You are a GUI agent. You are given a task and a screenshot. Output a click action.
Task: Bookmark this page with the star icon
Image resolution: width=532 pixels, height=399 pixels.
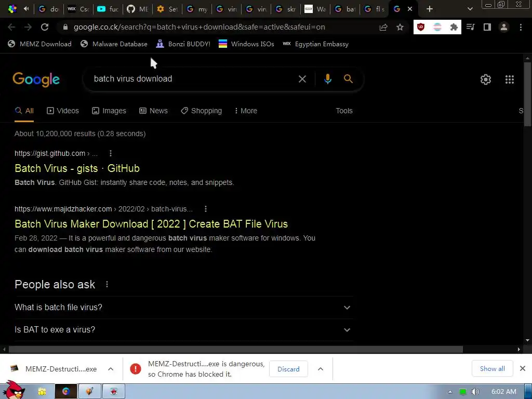pyautogui.click(x=400, y=27)
